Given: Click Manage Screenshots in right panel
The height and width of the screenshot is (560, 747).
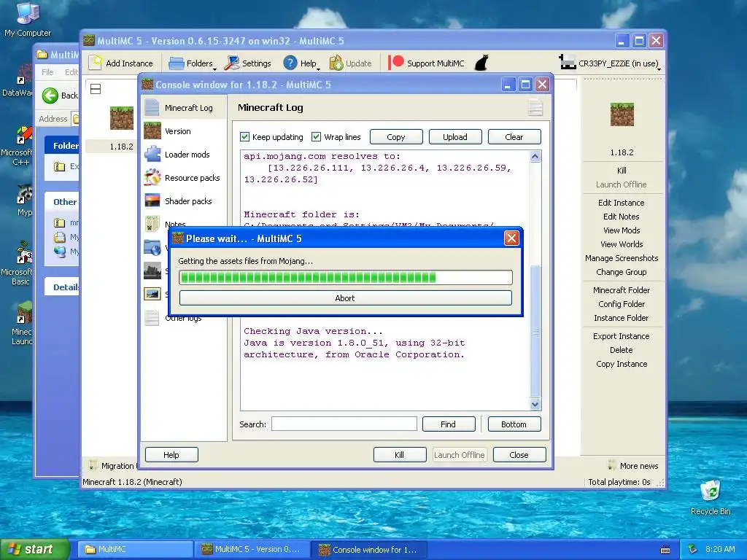Looking at the screenshot, I should pyautogui.click(x=622, y=257).
